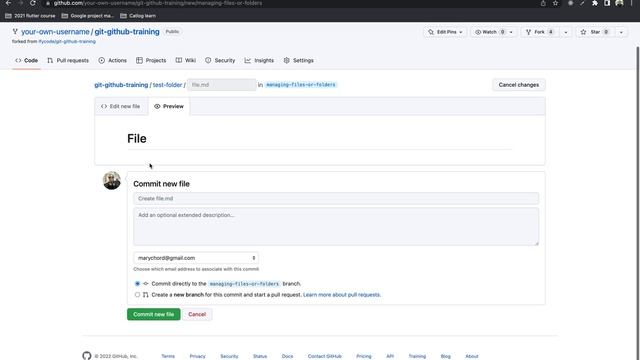The width and height of the screenshot is (640, 360).
Task: Click the address bar URL
Action: (x=158, y=3)
